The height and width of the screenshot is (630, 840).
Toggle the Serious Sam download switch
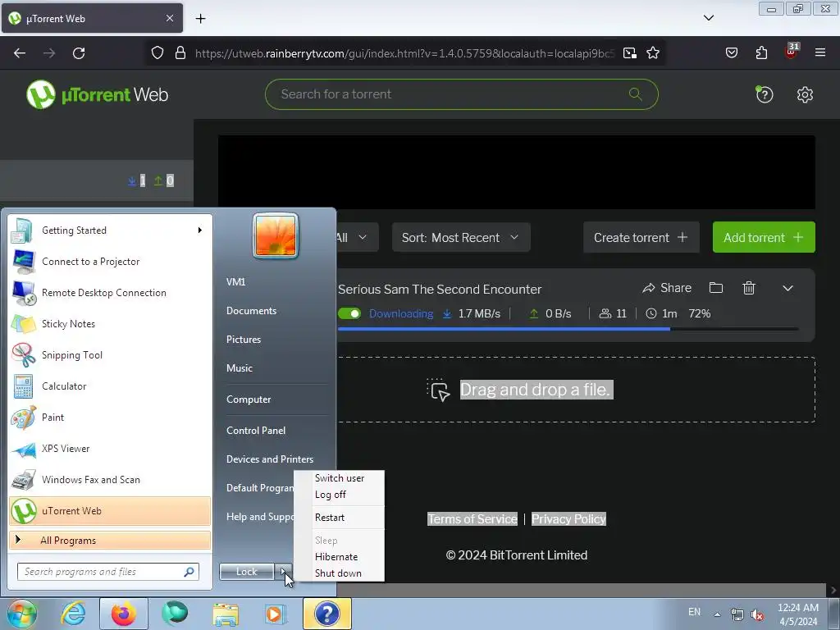pyautogui.click(x=349, y=313)
